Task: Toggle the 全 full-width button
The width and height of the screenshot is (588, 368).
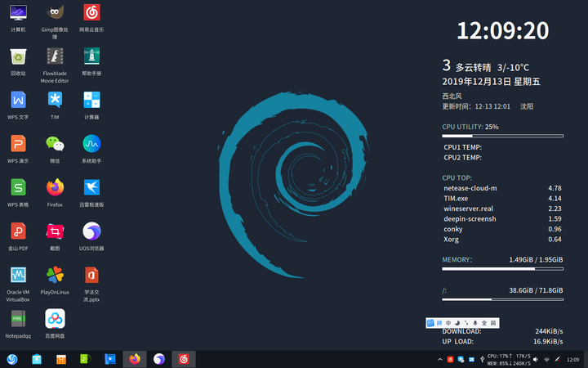Action: tap(484, 323)
